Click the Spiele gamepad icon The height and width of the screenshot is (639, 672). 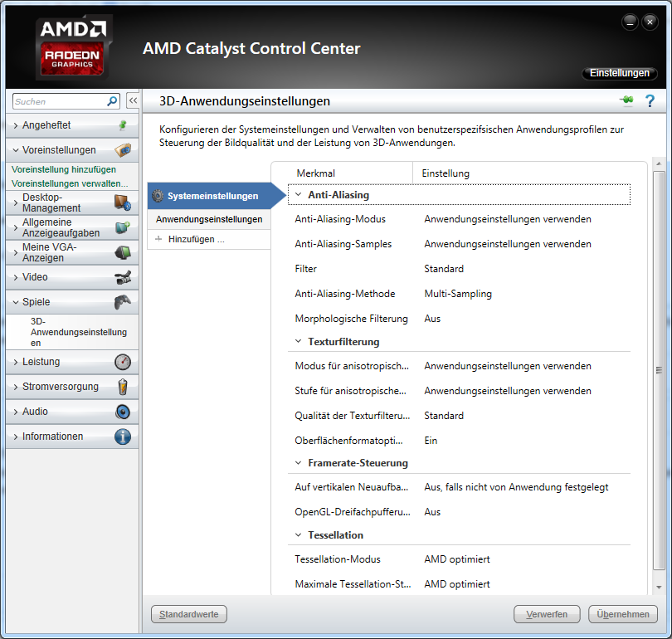pos(123,302)
